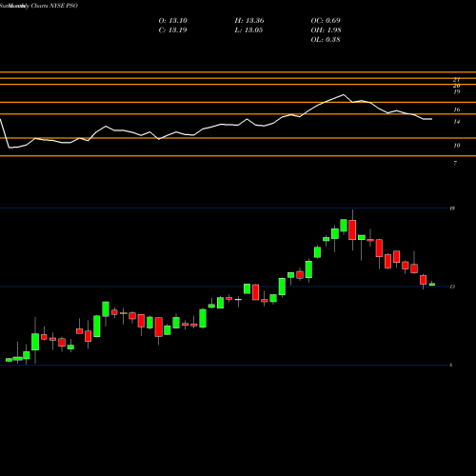This screenshot has height=476, width=476.
Task: Select the OH: 1.98 reading
Action: (x=326, y=30)
